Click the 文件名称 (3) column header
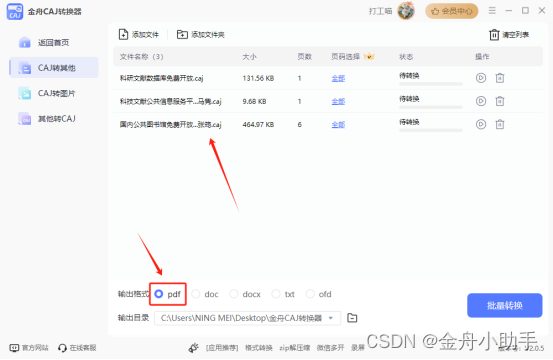This screenshot has height=360, width=553. [141, 56]
